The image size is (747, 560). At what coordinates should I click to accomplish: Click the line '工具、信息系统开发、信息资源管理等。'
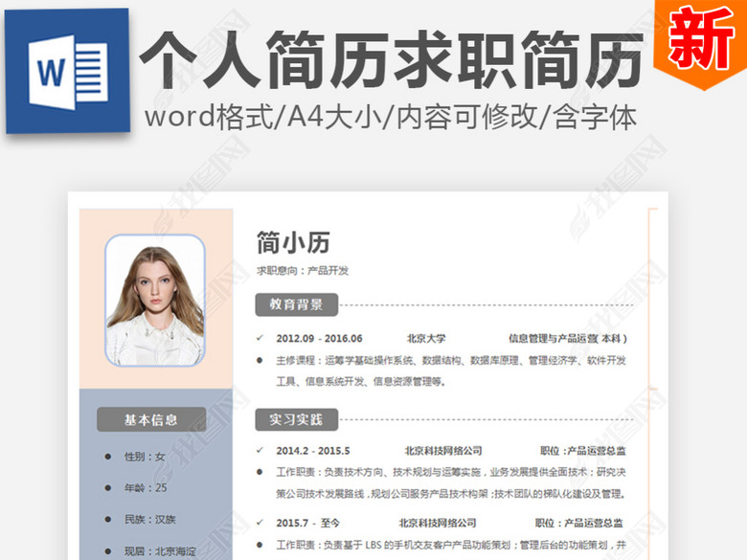coord(361,381)
